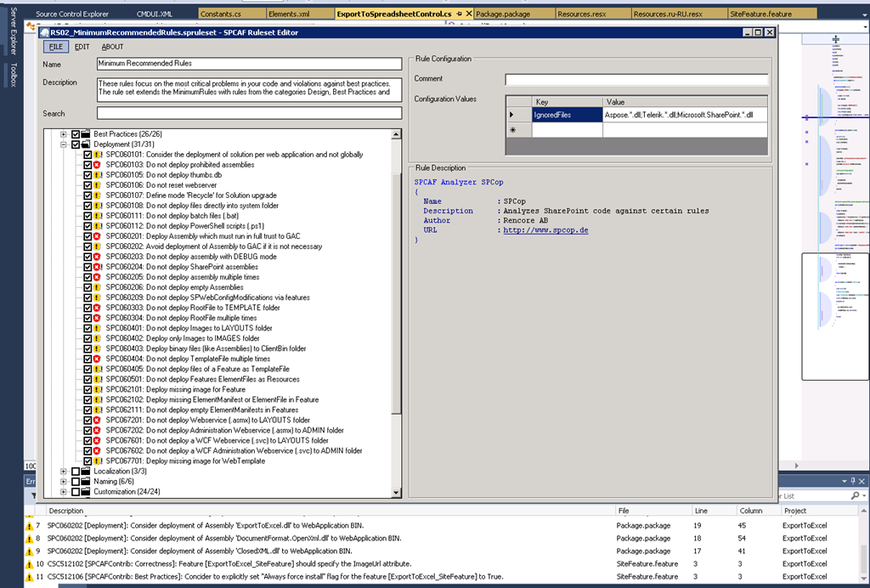The height and width of the screenshot is (588, 870).
Task: Tick the Customization category checkbox
Action: pyautogui.click(x=76, y=491)
